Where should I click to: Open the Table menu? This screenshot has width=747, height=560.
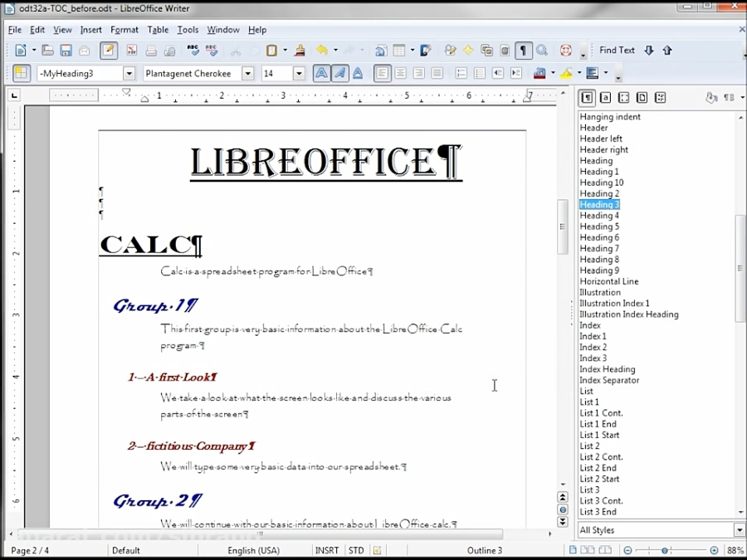pos(157,29)
